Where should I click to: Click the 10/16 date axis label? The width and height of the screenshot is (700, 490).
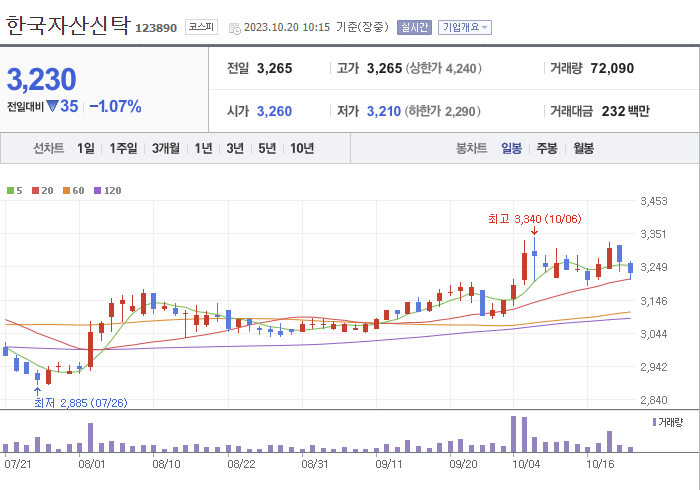[600, 464]
